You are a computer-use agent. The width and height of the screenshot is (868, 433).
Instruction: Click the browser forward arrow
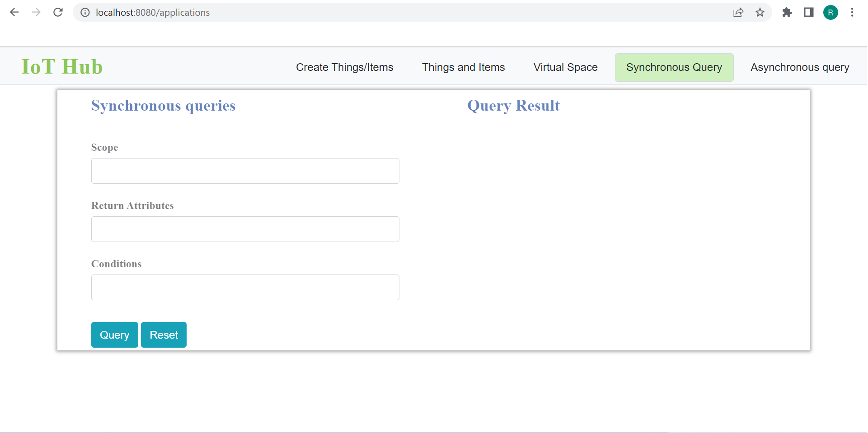(x=36, y=12)
